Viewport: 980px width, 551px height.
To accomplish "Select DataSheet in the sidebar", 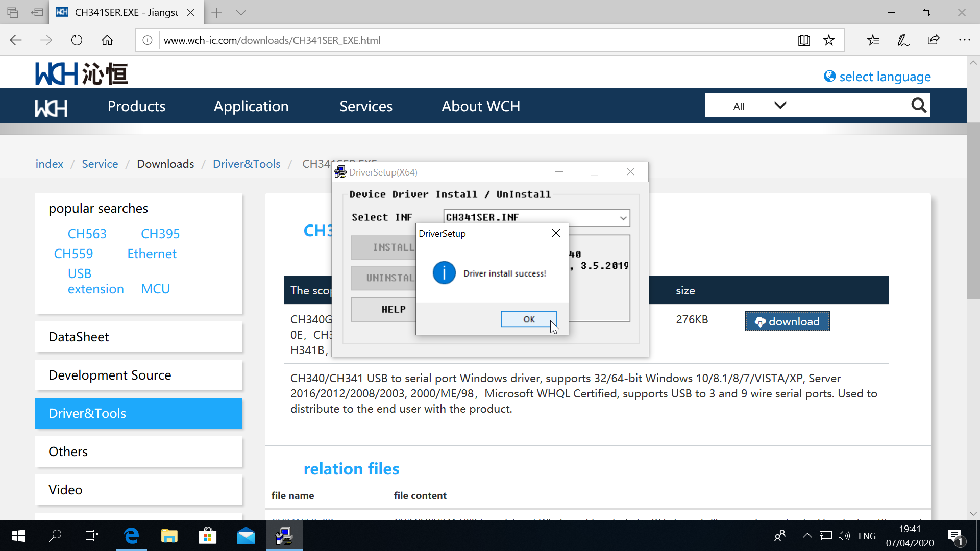I will point(138,337).
